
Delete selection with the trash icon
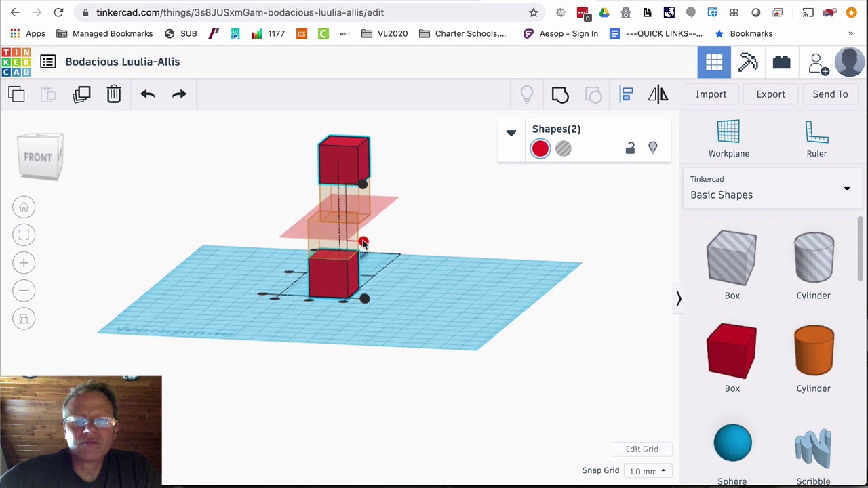coord(114,94)
